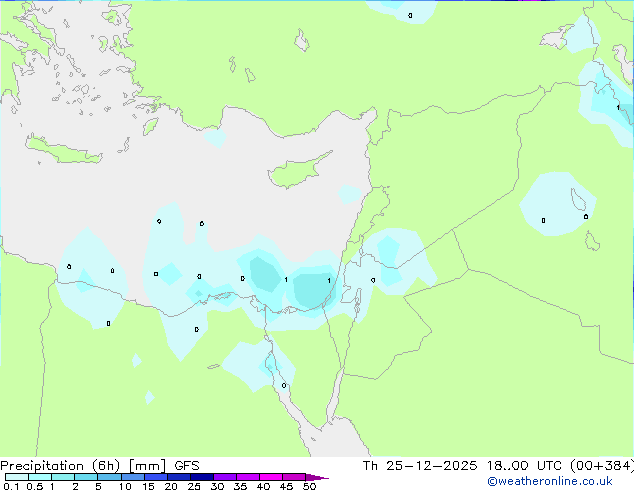Click the 45–50 mm legend swatch
Screen dimensions: 634x490
(x=294, y=477)
